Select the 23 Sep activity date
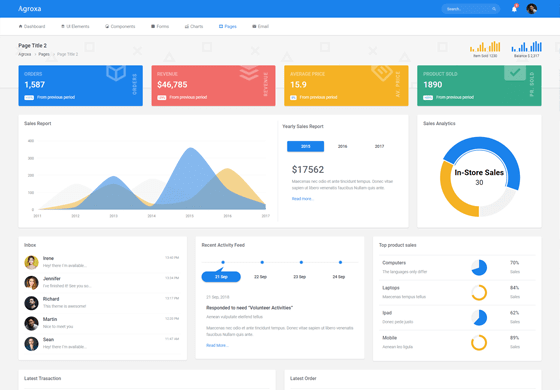Image resolution: width=560 pixels, height=390 pixels. click(x=299, y=277)
